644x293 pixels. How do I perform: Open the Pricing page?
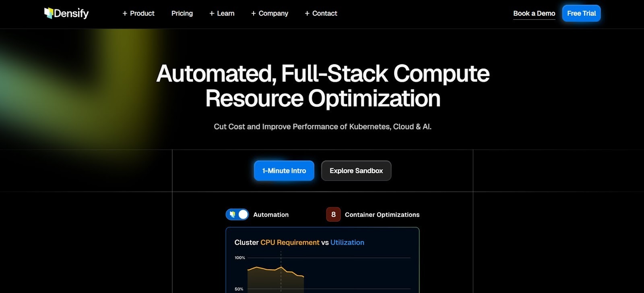coord(182,13)
